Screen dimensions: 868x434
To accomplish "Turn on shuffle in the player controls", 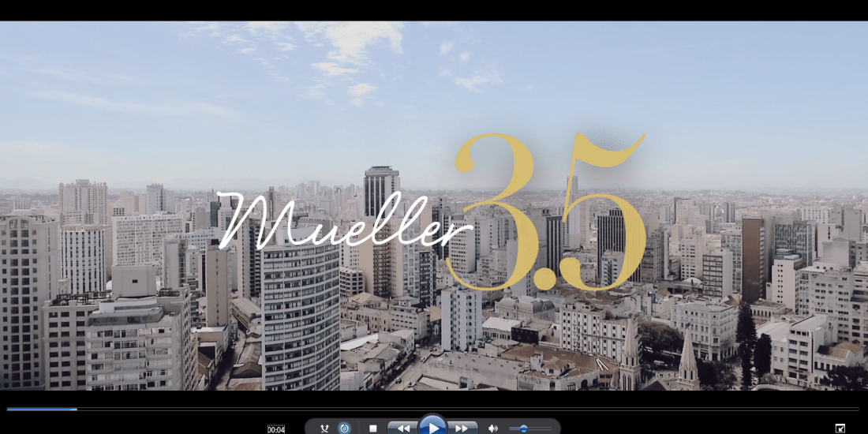I will (324, 428).
